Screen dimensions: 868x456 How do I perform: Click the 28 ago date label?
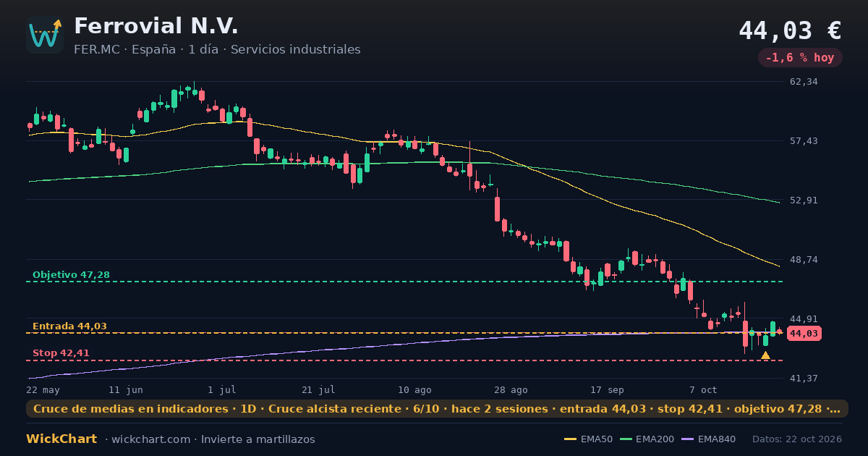[x=511, y=390]
